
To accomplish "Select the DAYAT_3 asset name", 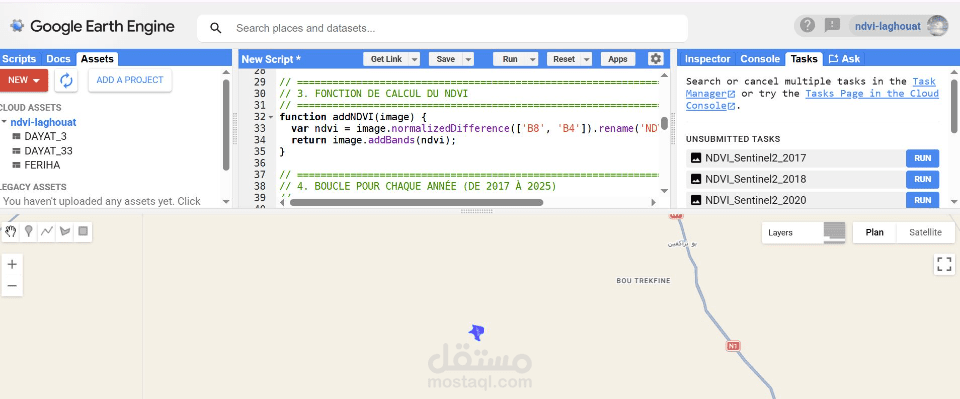I will click(45, 136).
